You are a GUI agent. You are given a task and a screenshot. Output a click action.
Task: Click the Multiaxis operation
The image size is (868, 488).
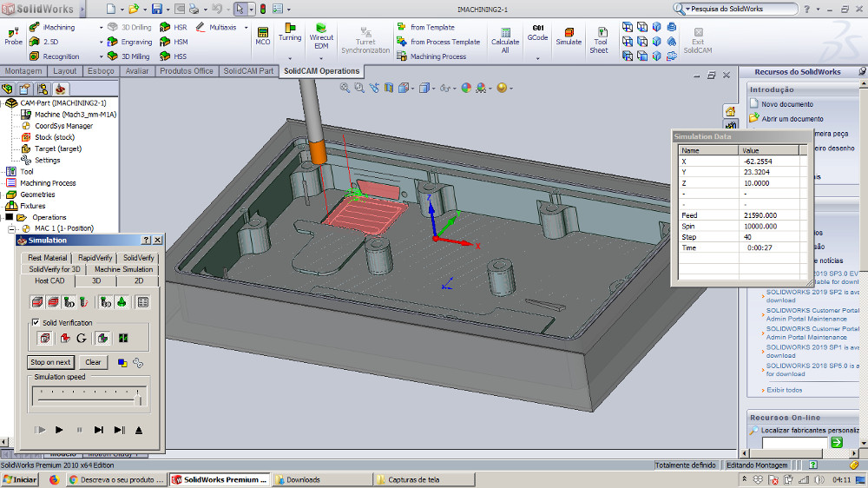click(216, 27)
